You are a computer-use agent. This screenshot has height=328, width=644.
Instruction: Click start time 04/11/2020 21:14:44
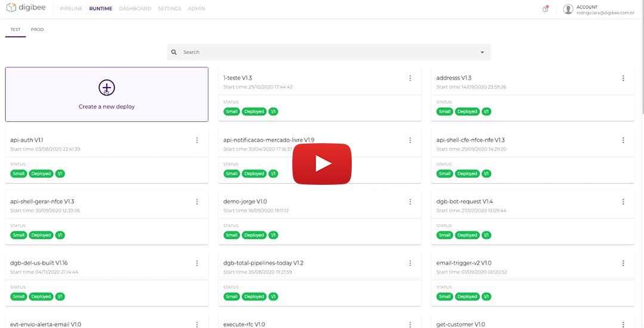pyautogui.click(x=44, y=272)
